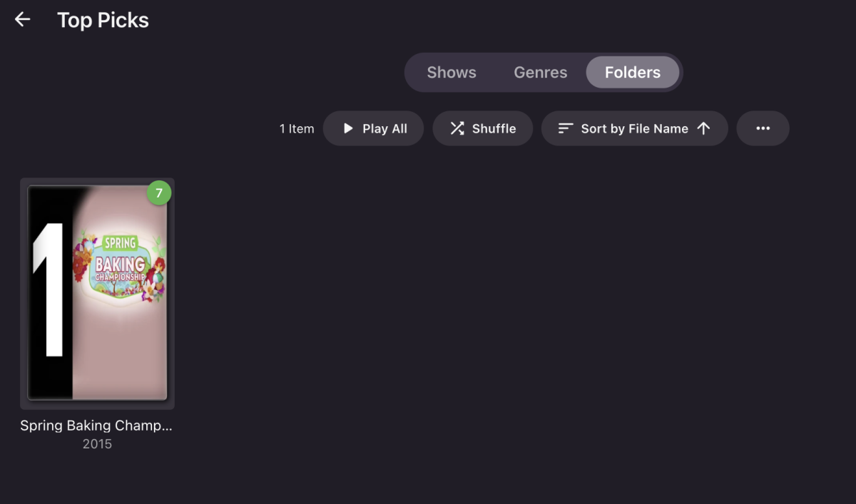Image resolution: width=856 pixels, height=504 pixels.
Task: Switch to the Shows tab
Action: 451,72
